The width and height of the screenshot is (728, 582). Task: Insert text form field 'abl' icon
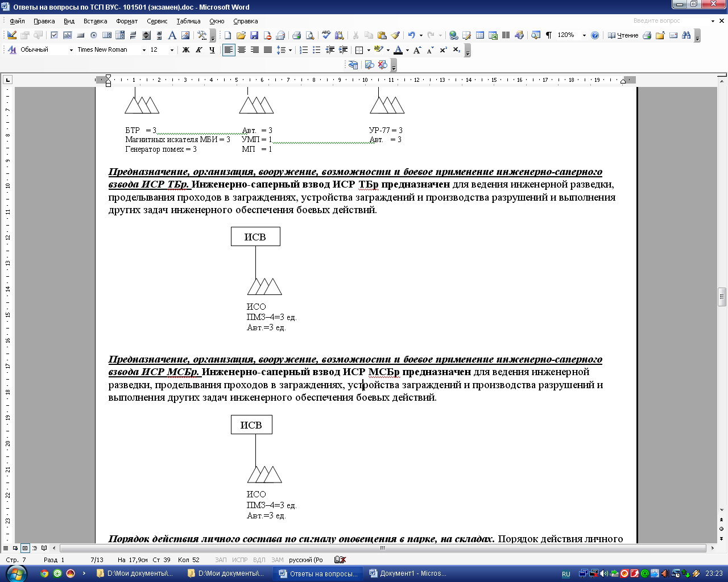67,35
